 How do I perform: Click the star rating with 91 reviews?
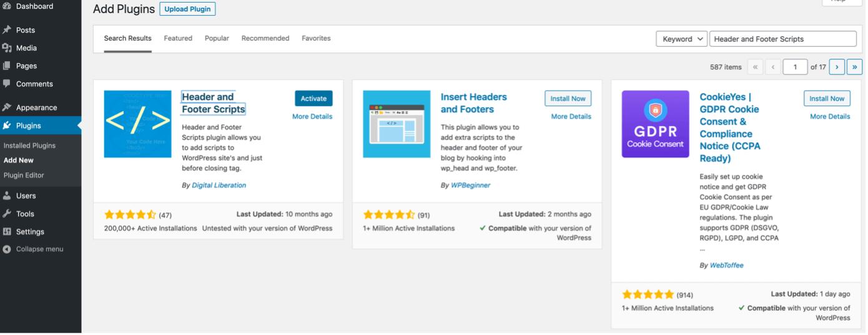[388, 215]
